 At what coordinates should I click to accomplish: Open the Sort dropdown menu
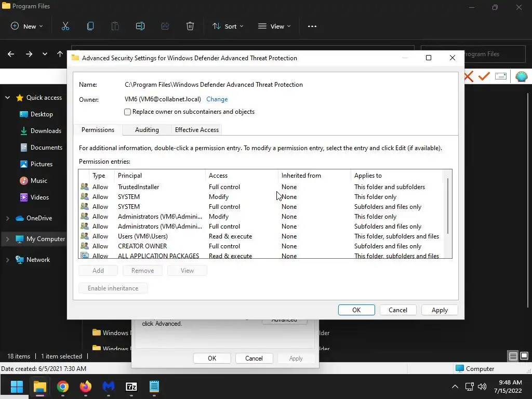coord(228,26)
